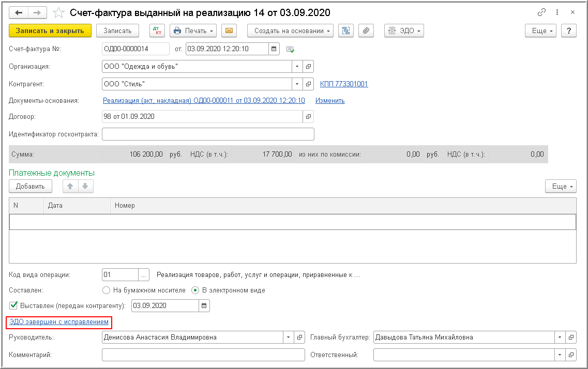Open ЭДО завершен с исправлением link
This screenshot has width=588, height=369.
pos(59,322)
